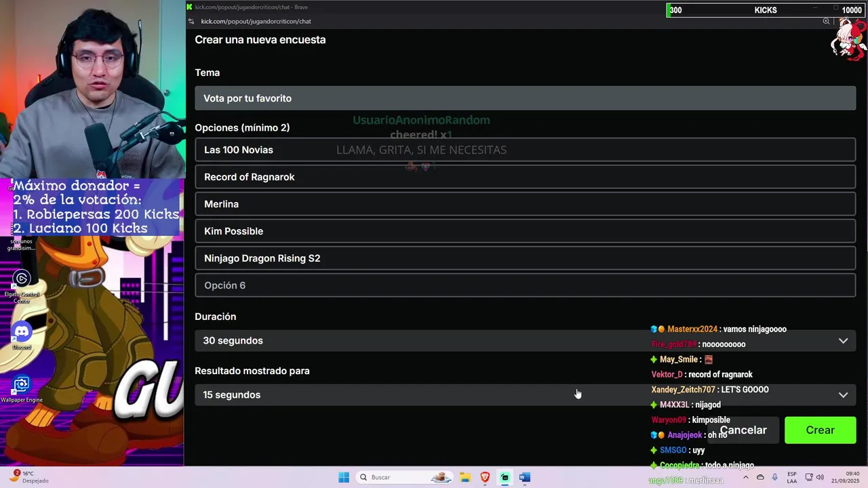The height and width of the screenshot is (488, 868).
Task: Edit the Tema field "Vota por tu favorito"
Action: pyautogui.click(x=525, y=98)
